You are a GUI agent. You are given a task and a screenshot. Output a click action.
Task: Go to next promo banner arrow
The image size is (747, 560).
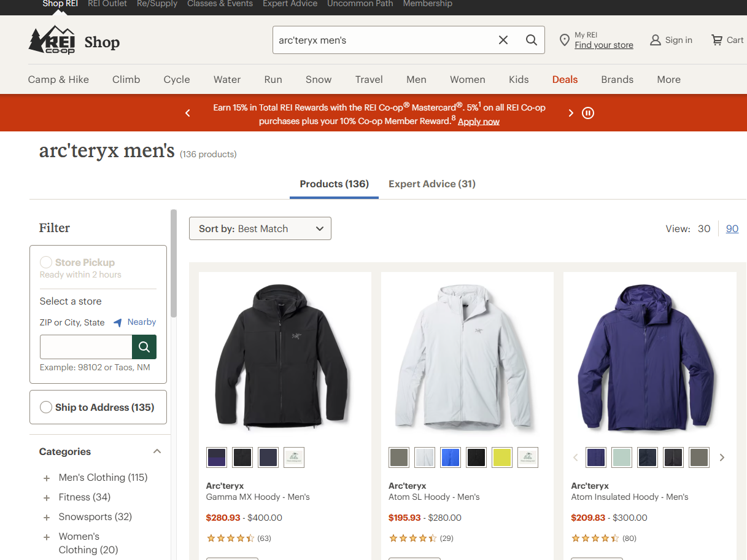coord(571,113)
